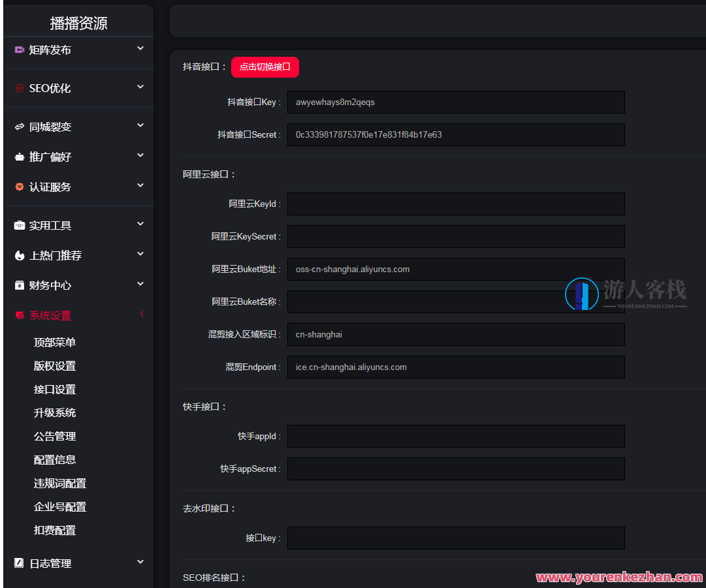Open the 顶部菜单 settings page
The height and width of the screenshot is (588, 706).
(x=54, y=342)
